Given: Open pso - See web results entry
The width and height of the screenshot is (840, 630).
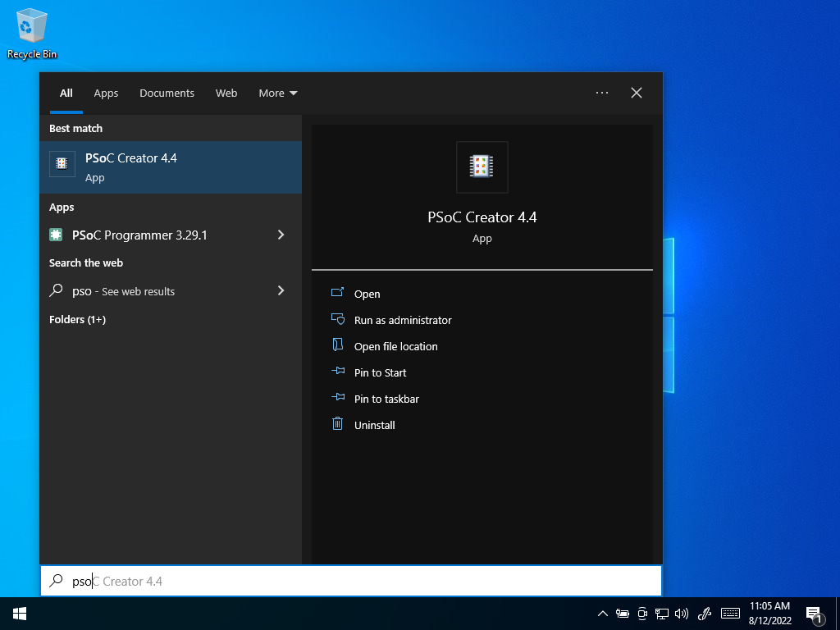Looking at the screenshot, I should 171,291.
